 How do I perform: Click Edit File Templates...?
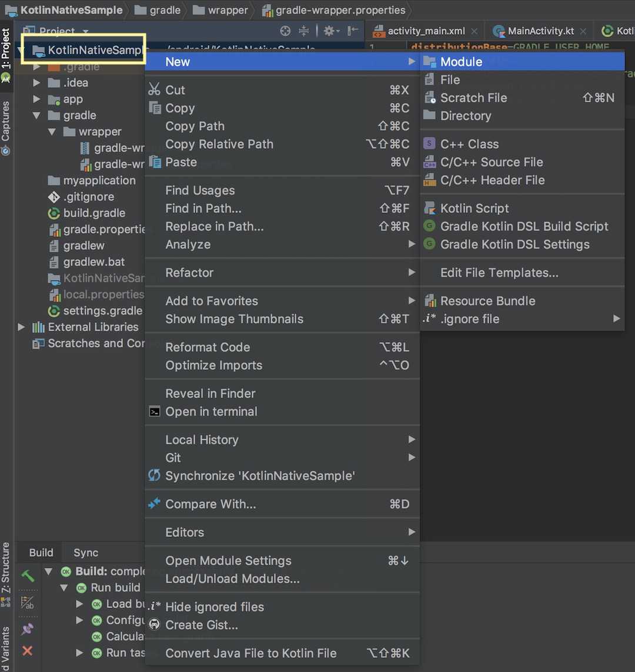click(522, 273)
